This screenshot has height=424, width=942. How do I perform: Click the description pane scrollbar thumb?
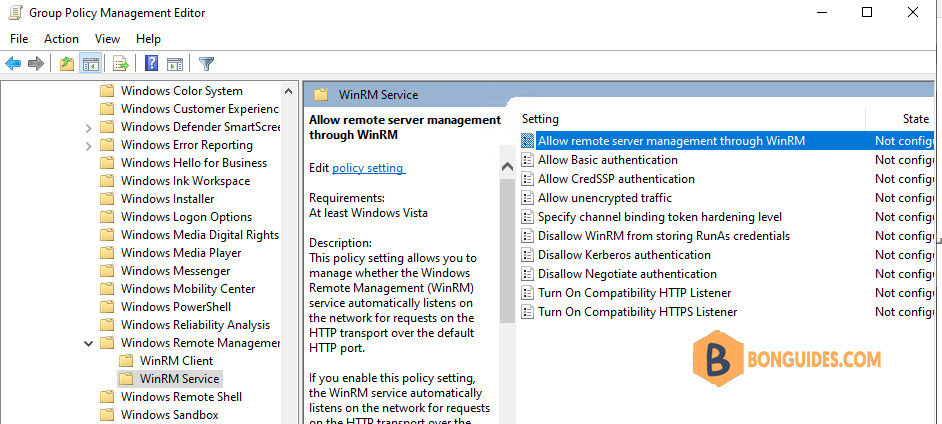tap(508, 250)
